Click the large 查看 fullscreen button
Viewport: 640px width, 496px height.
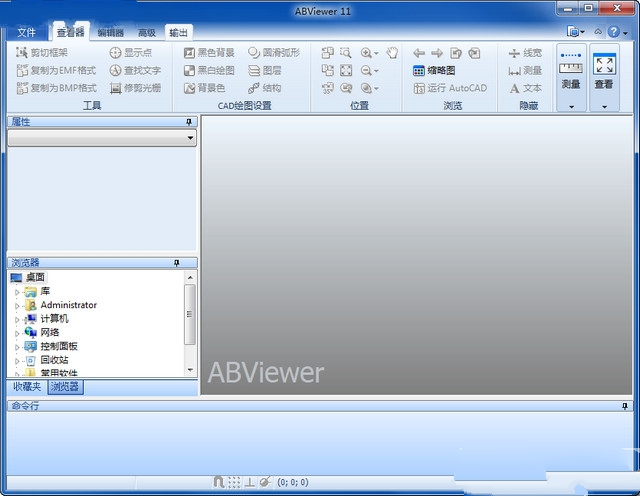[x=604, y=71]
